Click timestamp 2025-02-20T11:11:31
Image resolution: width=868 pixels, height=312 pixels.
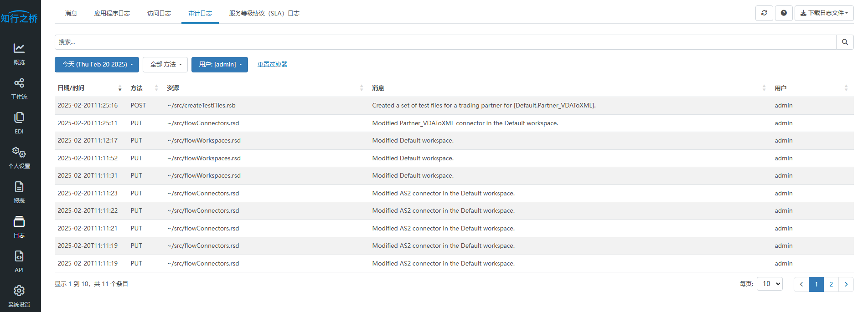pos(88,176)
